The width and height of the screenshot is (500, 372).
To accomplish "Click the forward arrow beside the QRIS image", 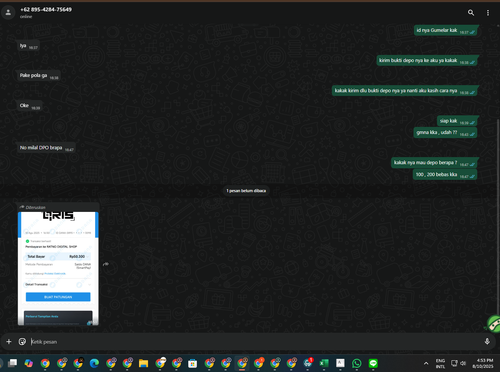I will (x=106, y=264).
